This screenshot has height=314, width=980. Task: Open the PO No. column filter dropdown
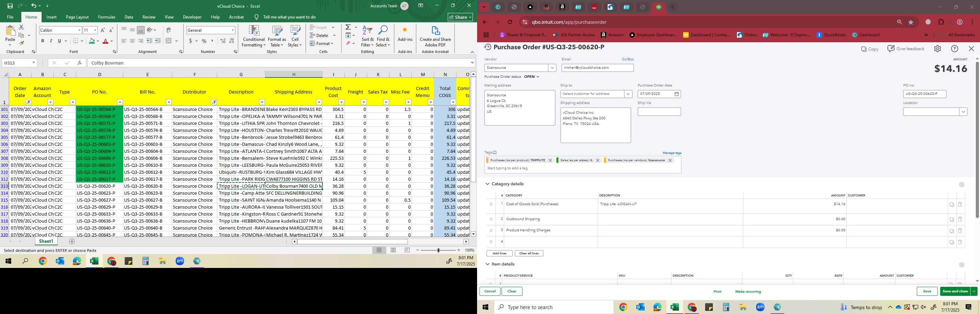point(120,102)
